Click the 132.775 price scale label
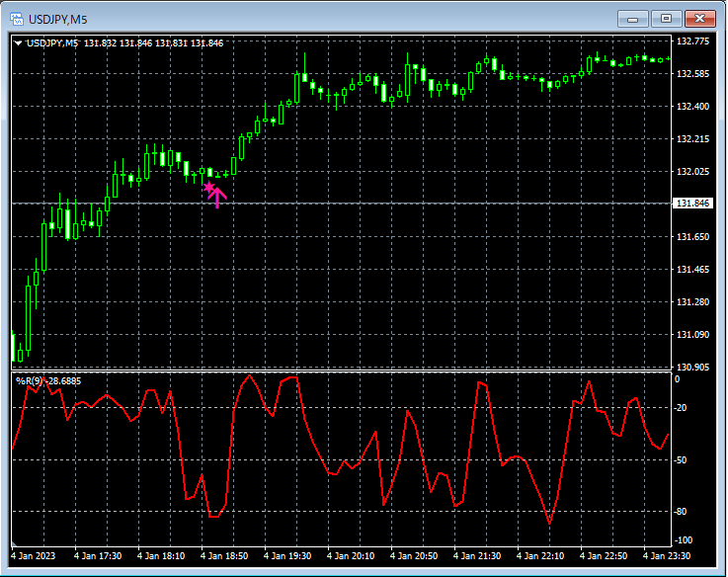Image resolution: width=728 pixels, height=577 pixels. pos(692,41)
